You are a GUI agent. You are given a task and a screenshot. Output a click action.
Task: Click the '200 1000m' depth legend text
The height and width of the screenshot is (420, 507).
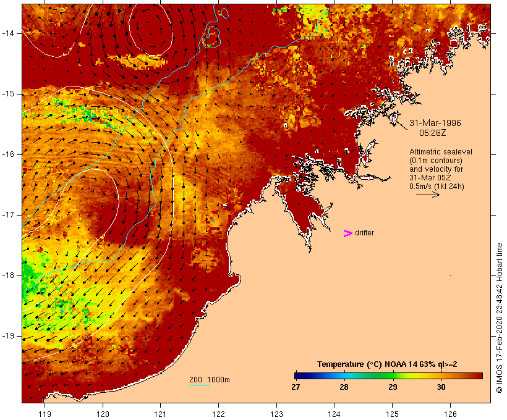pyautogui.click(x=210, y=380)
